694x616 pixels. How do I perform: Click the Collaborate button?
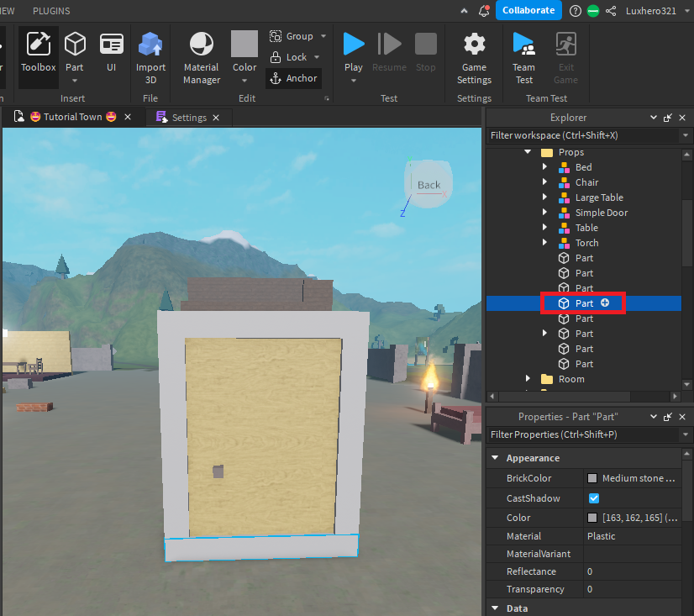coord(528,11)
